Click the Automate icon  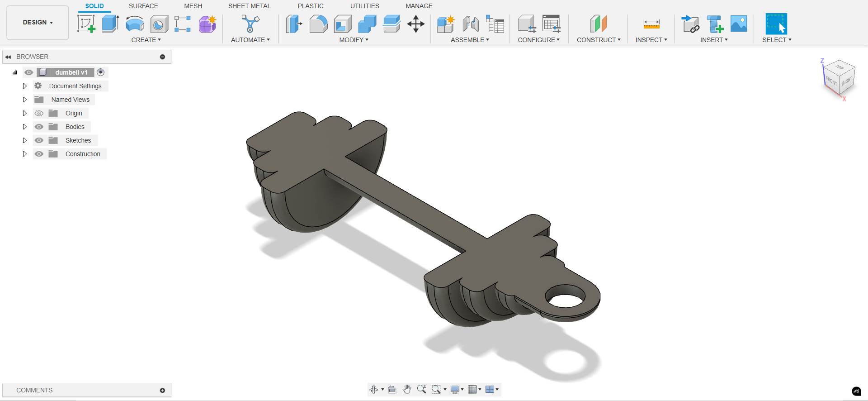coord(250,24)
